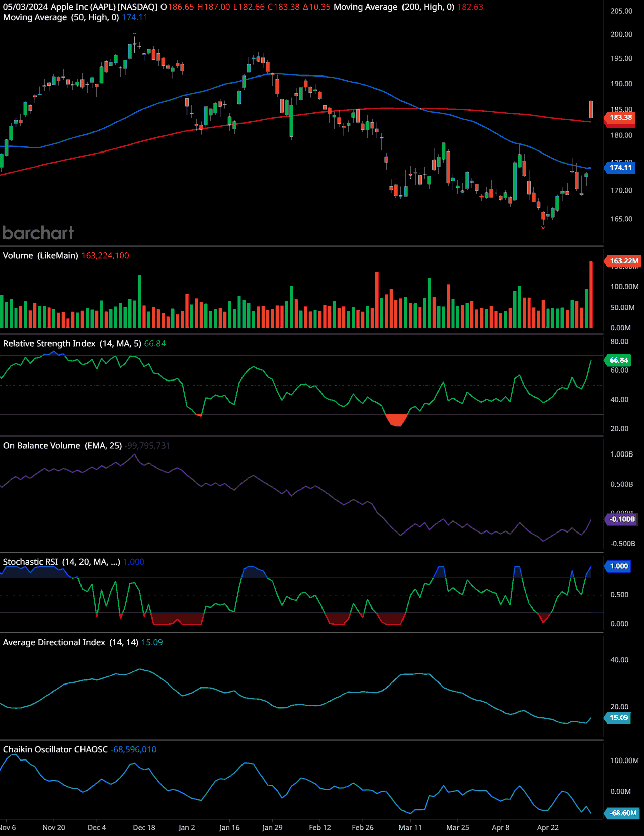Screen dimensions: 644x836
Task: Click the 170.00 price axis label
Action: (621, 190)
